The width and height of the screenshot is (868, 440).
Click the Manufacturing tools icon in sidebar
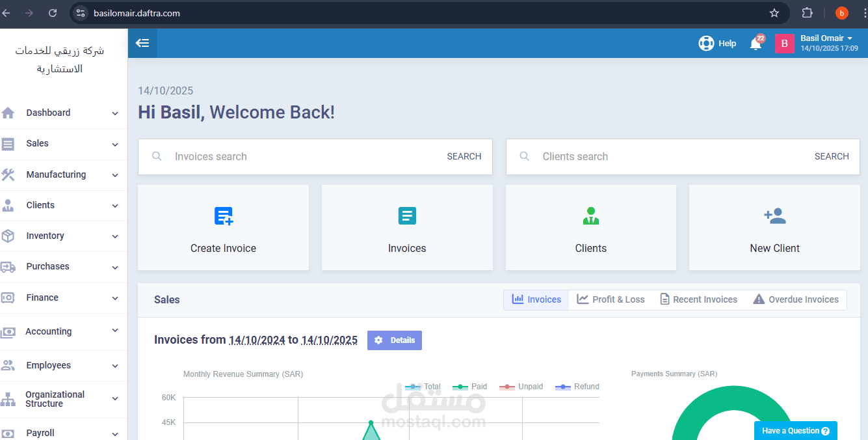[x=8, y=174]
